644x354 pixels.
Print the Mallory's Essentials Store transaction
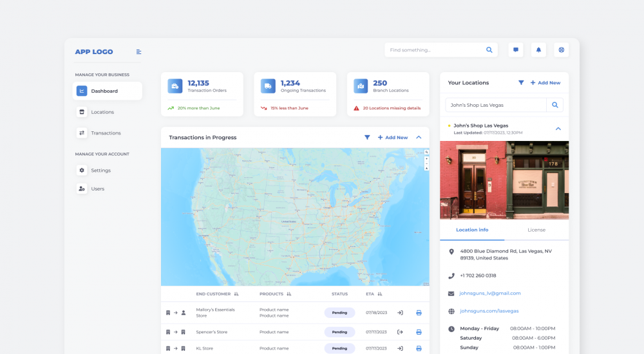click(419, 313)
